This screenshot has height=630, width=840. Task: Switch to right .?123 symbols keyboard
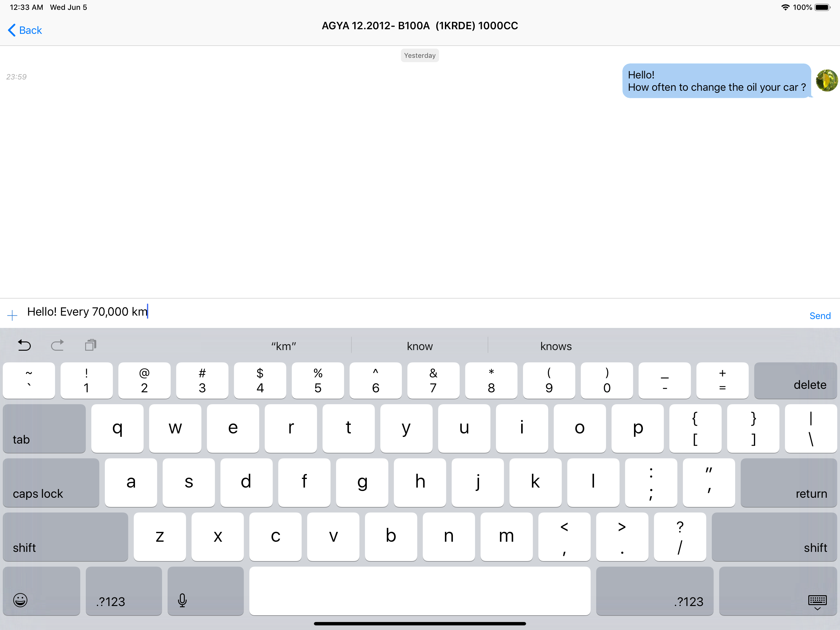click(x=655, y=591)
